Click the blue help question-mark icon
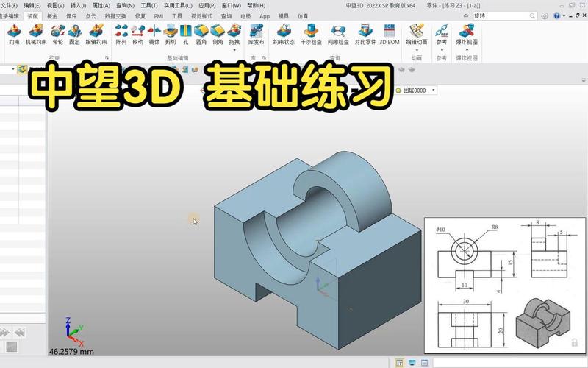The width and height of the screenshot is (588, 368). tap(556, 15)
